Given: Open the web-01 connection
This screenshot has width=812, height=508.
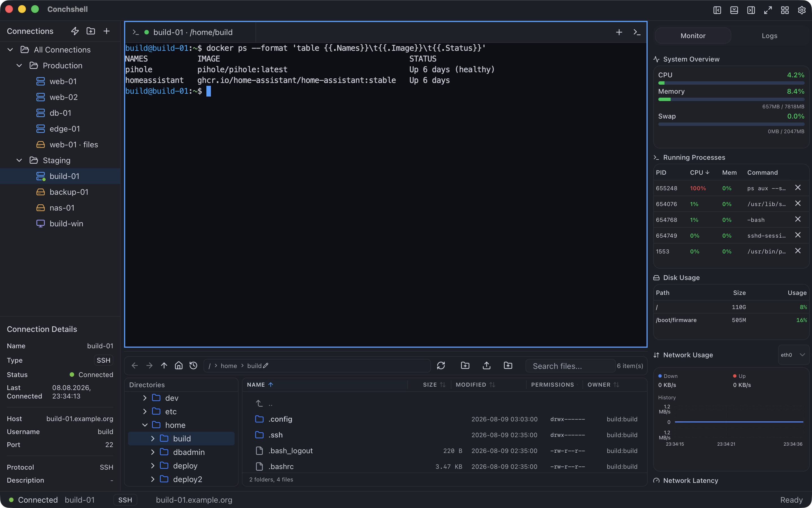Looking at the screenshot, I should (60, 81).
